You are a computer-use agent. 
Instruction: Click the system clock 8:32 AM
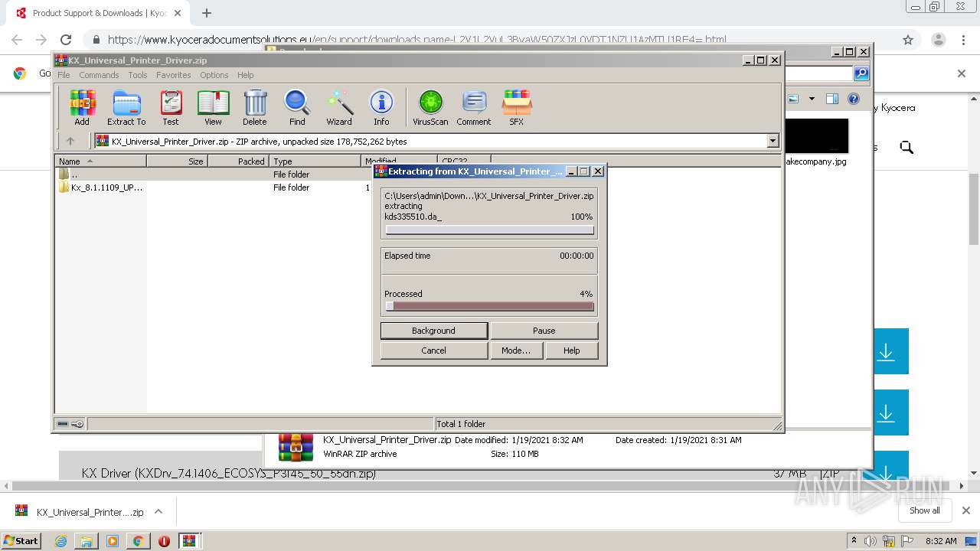click(941, 541)
